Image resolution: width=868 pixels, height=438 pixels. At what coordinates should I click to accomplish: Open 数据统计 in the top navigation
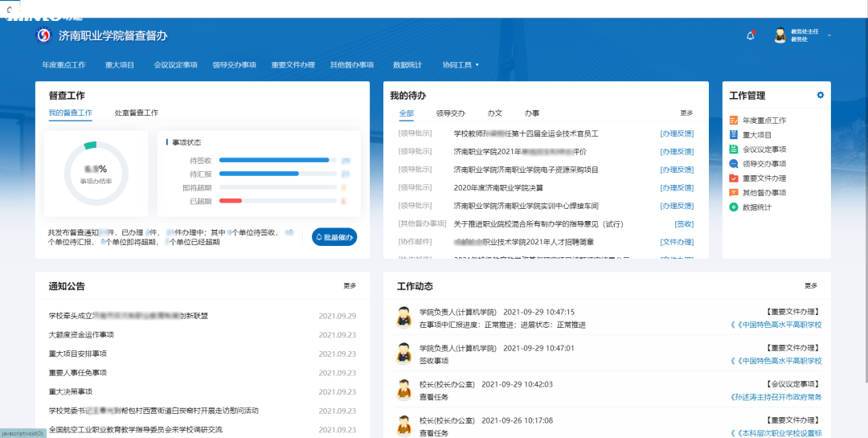point(407,65)
